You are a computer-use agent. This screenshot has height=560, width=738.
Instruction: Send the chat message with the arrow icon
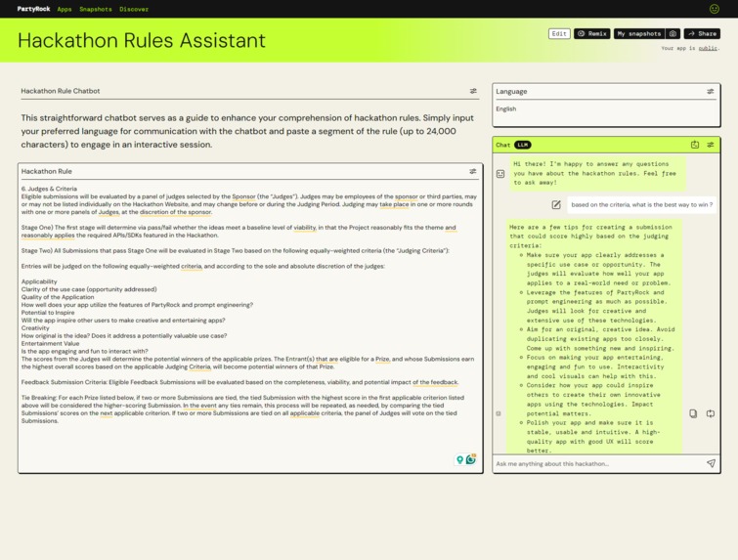pyautogui.click(x=711, y=463)
